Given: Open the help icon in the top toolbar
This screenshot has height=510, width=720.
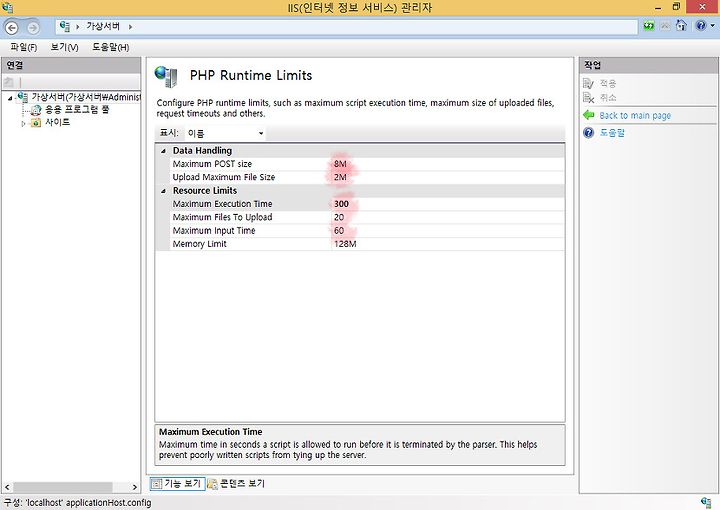Looking at the screenshot, I should tap(701, 25).
